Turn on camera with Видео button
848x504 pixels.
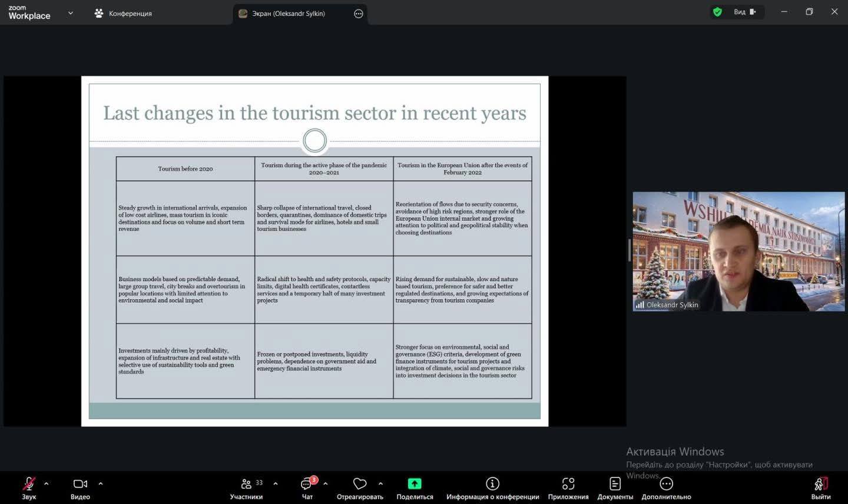[x=80, y=488]
